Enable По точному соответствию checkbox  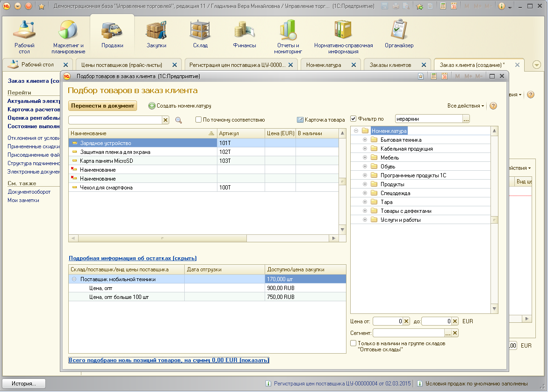pos(199,120)
